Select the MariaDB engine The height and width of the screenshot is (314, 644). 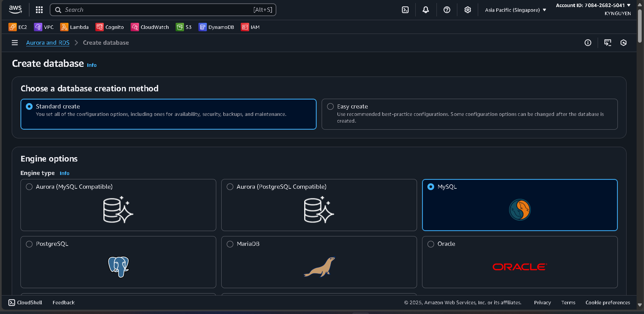(230, 244)
